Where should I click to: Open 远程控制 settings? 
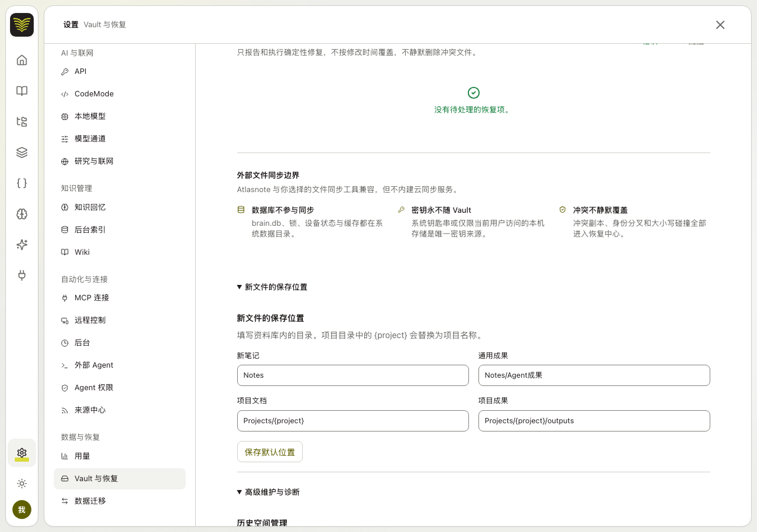119,320
